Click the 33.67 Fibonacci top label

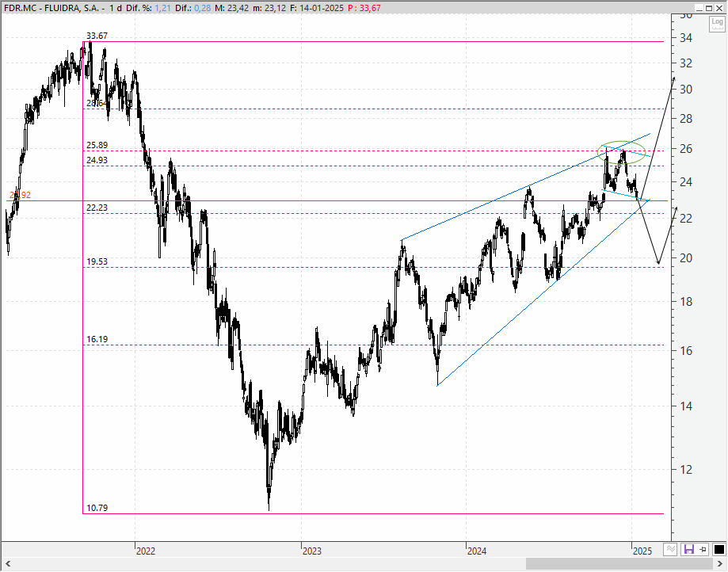click(x=97, y=36)
